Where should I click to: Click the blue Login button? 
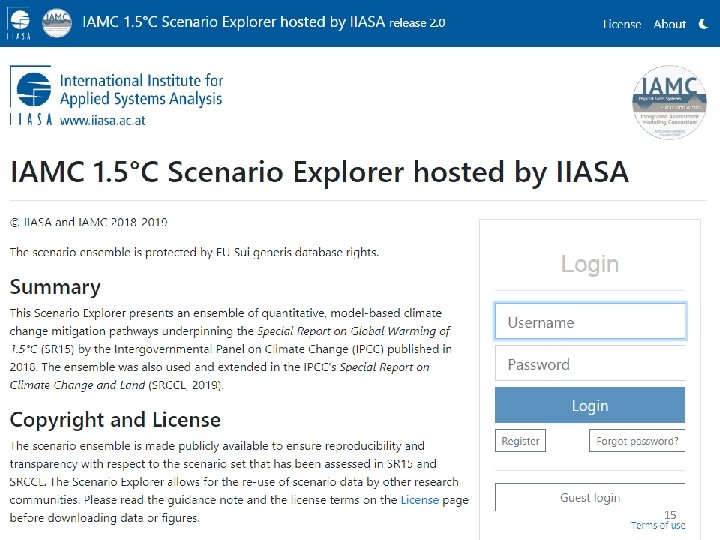coord(590,405)
